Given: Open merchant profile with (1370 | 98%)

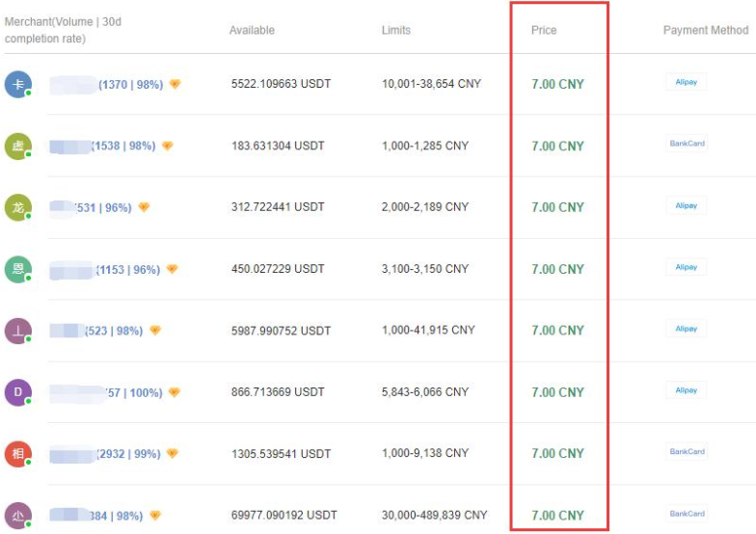Looking at the screenshot, I should point(130,85).
